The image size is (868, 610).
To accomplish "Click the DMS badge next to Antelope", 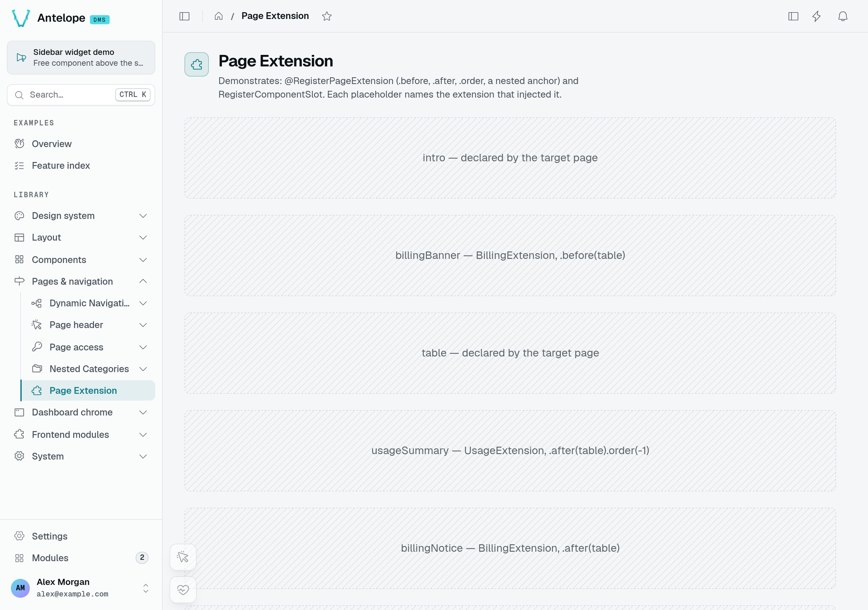I will coord(99,20).
